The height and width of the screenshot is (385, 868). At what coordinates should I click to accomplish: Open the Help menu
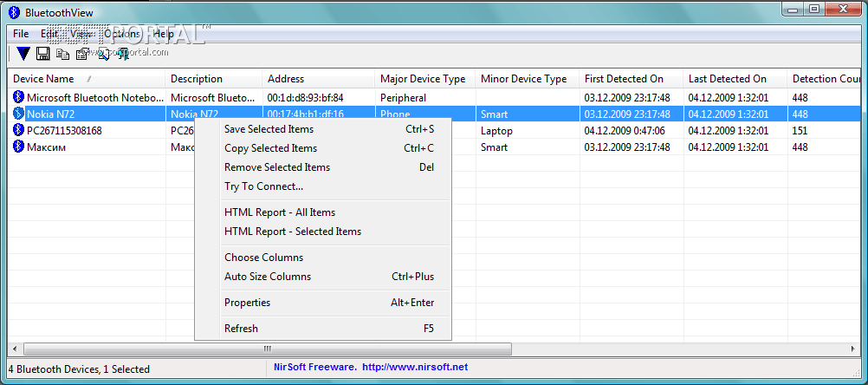click(164, 34)
